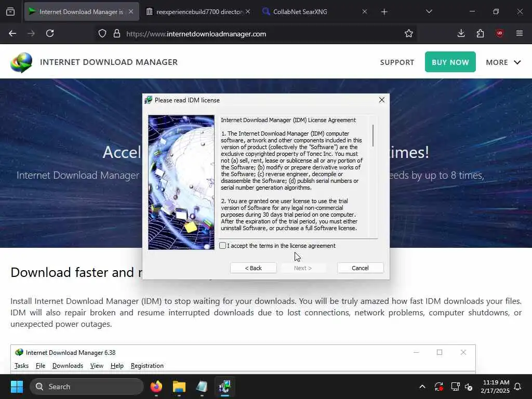Open the uBlock Origin extension icon
Viewport: 532px width, 399px height.
(499, 33)
